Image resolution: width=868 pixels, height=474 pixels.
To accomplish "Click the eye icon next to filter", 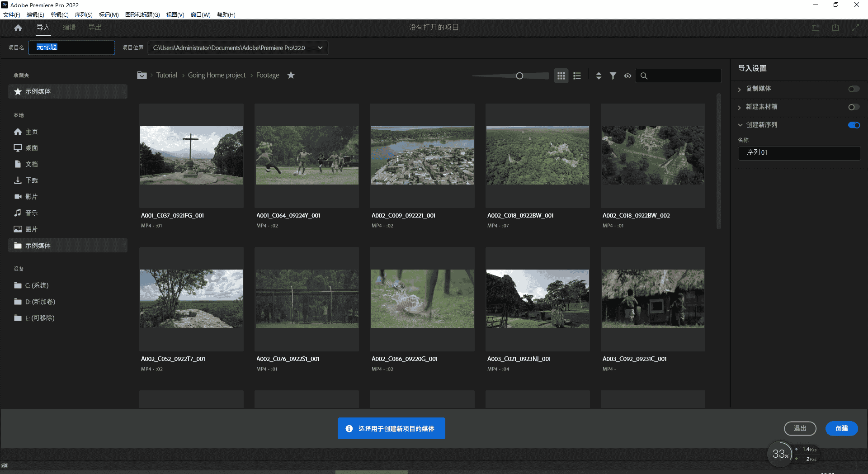I will click(627, 76).
